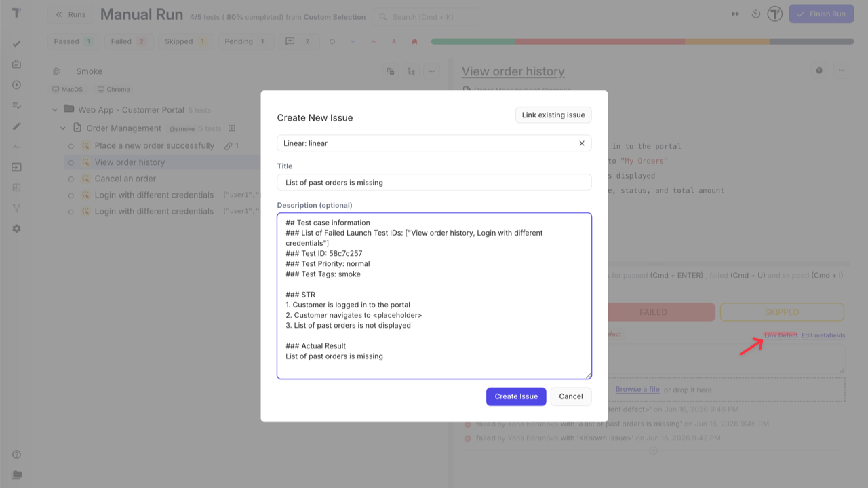Click the timer history icon in header

click(x=755, y=14)
